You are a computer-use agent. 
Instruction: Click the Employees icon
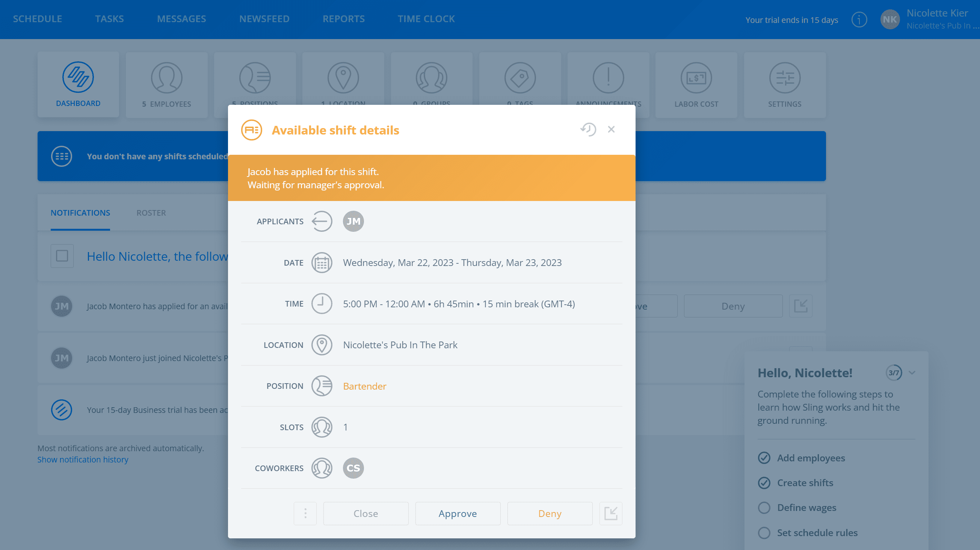(x=166, y=77)
